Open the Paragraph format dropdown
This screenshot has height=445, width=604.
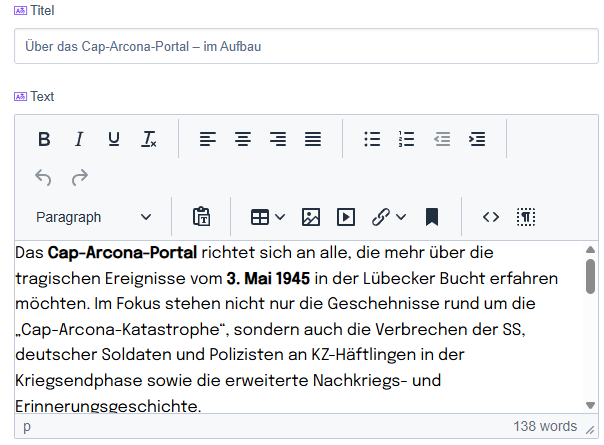click(x=94, y=217)
